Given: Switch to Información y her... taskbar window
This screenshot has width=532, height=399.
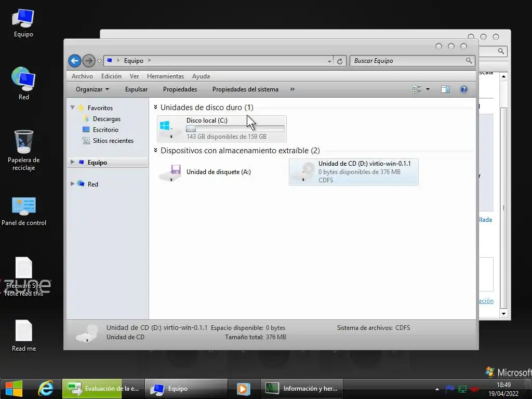Looking at the screenshot, I should (x=302, y=389).
